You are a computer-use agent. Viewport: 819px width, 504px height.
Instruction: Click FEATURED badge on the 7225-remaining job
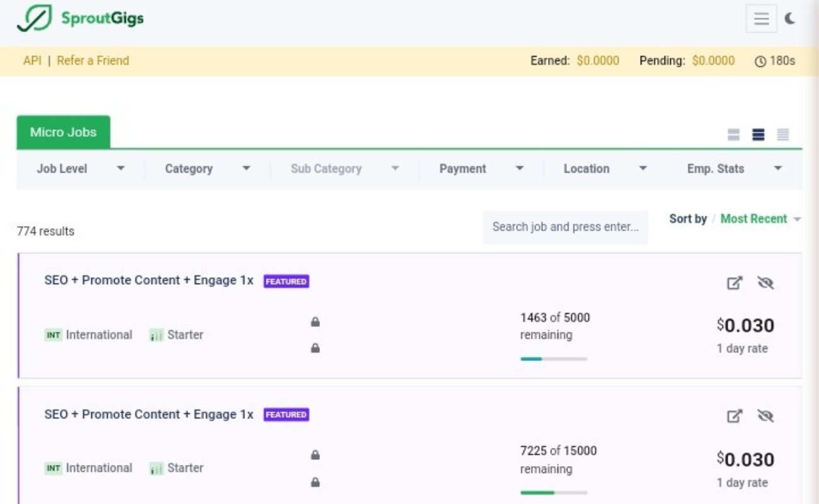[286, 415]
